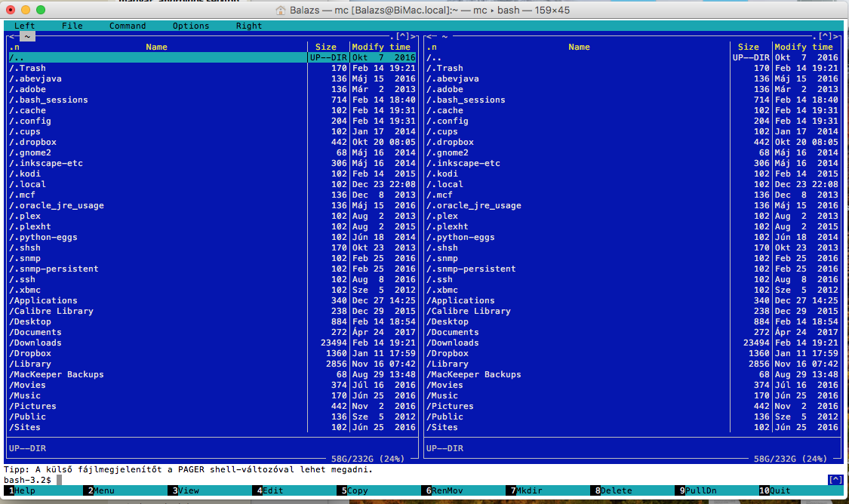Select /.kodi in the right panel

click(632, 174)
